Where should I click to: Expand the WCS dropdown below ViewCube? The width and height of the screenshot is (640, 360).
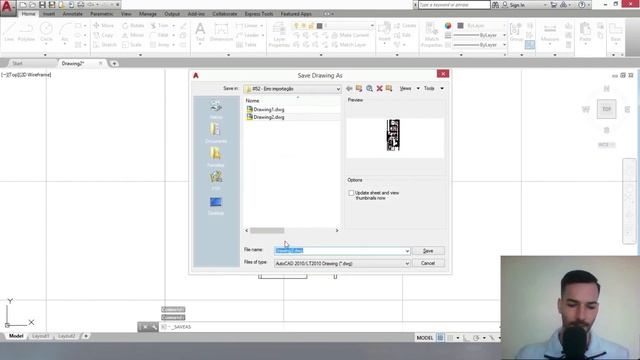click(607, 145)
